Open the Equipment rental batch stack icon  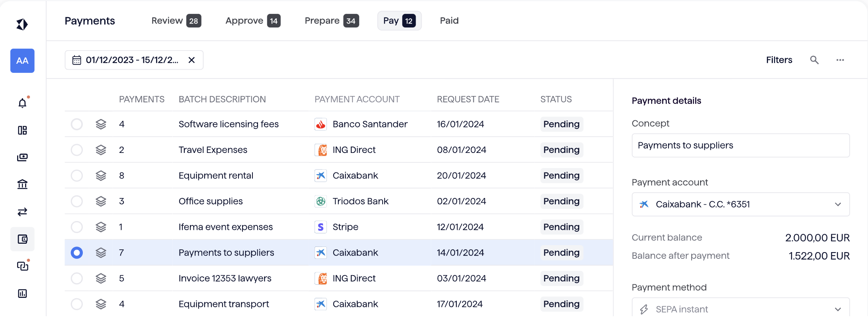[101, 176]
